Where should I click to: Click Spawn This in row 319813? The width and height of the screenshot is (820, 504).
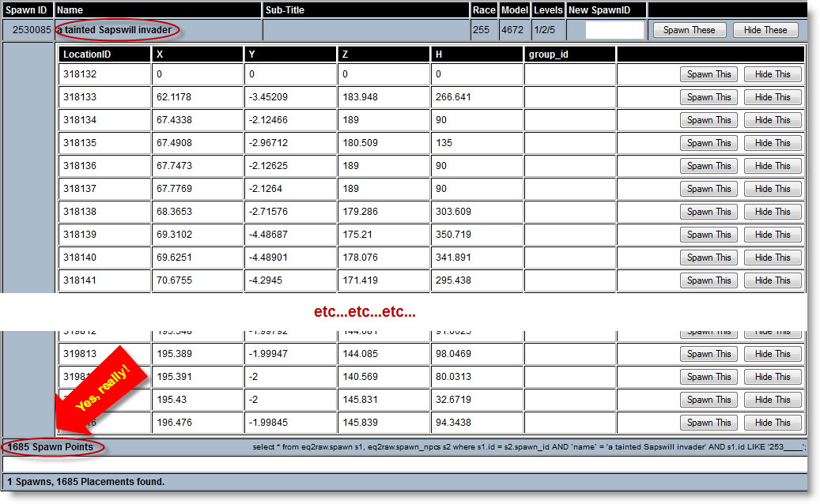pyautogui.click(x=709, y=354)
